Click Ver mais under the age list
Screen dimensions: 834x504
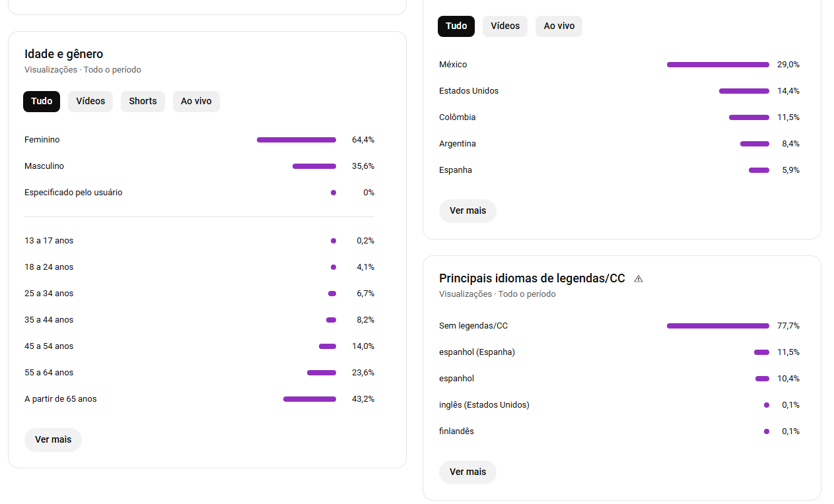pos(53,440)
